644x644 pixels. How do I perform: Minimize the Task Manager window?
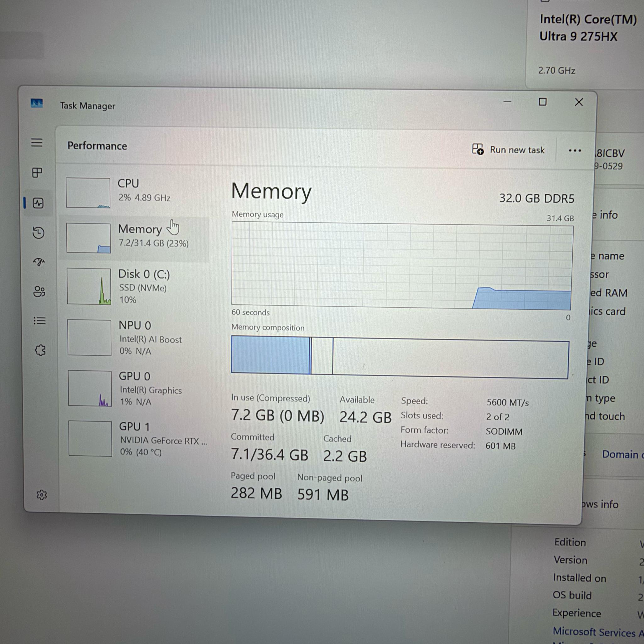(507, 101)
